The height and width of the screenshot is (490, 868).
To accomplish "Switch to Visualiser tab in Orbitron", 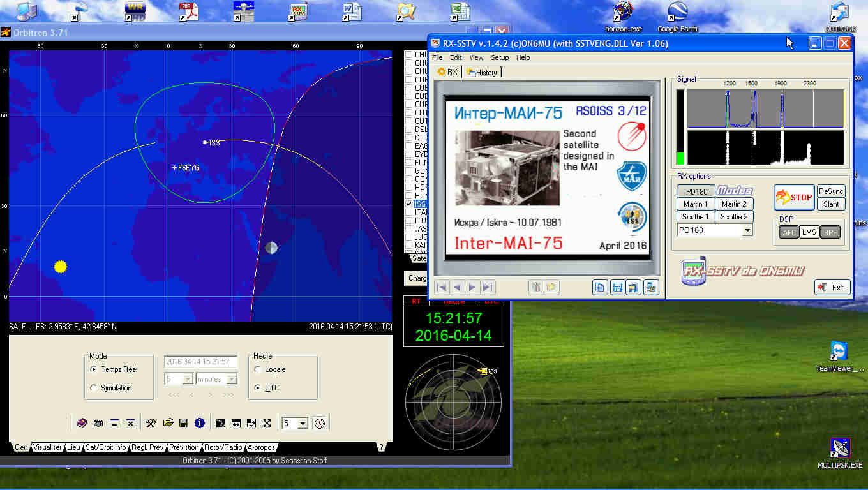I will [x=47, y=447].
